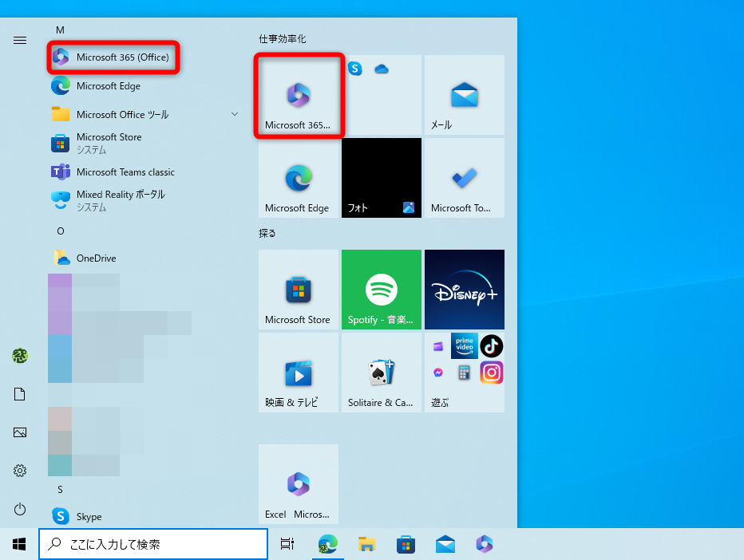Launch Microsoft Edge from the tile grid
Image resolution: width=744 pixels, height=560 pixels.
tap(298, 177)
